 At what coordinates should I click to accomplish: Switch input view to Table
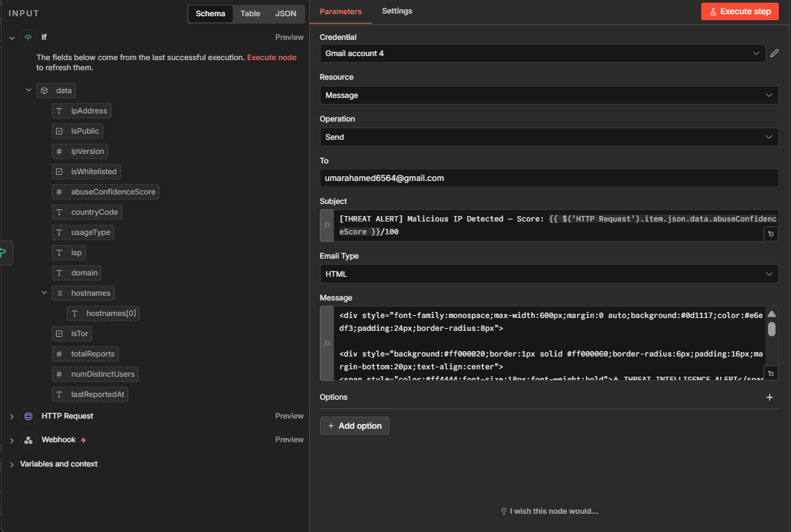(x=250, y=14)
